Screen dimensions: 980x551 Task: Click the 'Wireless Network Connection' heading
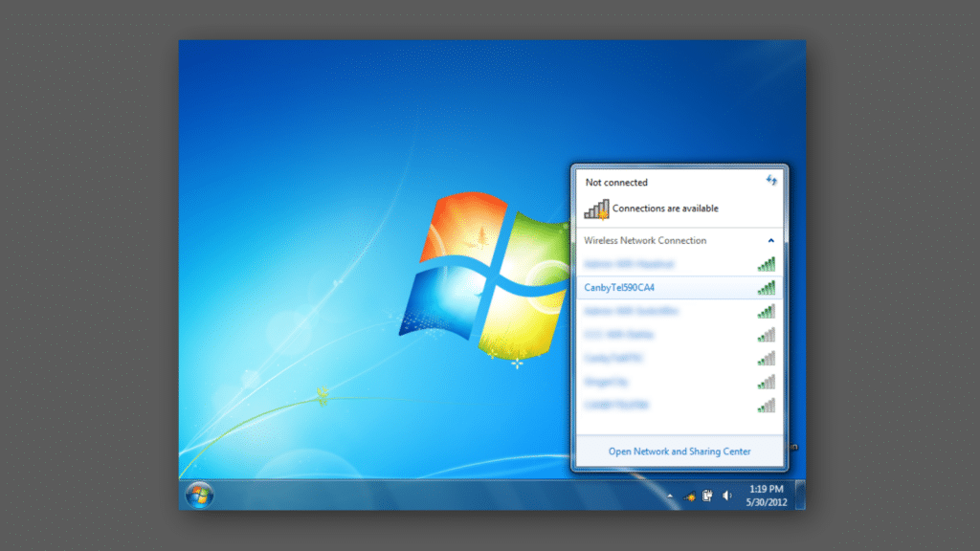tap(645, 240)
